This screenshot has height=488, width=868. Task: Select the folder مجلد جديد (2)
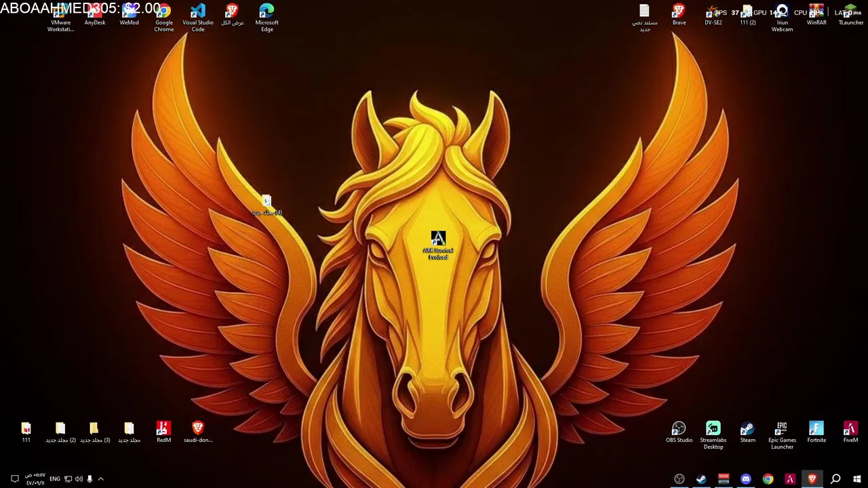pos(60,432)
